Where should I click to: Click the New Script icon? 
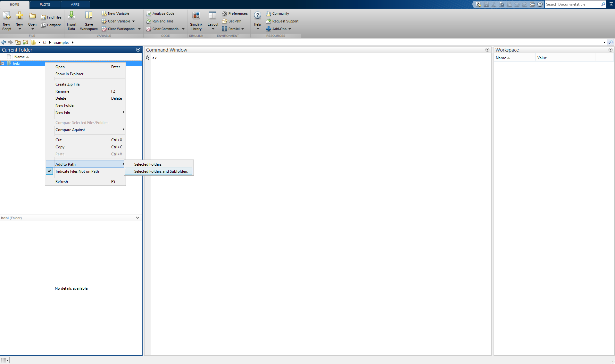tap(6, 20)
